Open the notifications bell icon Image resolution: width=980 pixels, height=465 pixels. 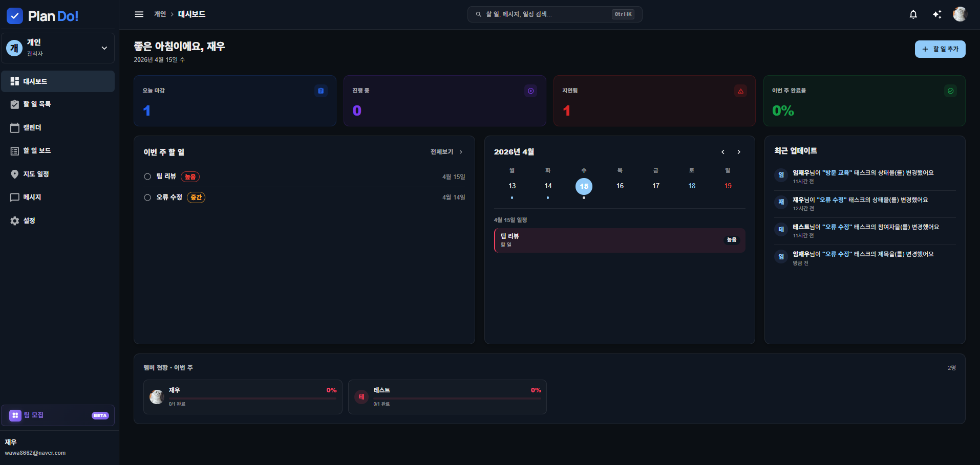pos(913,14)
